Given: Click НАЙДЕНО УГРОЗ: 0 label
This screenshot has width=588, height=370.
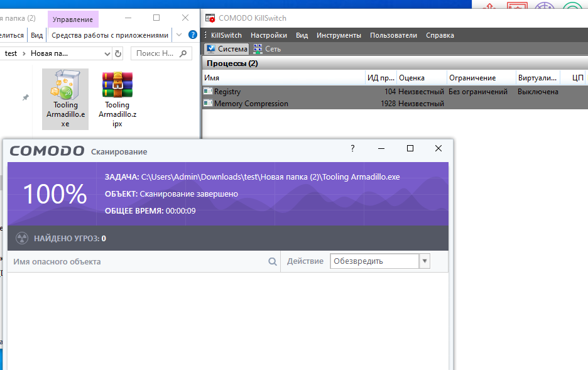Looking at the screenshot, I should [70, 239].
